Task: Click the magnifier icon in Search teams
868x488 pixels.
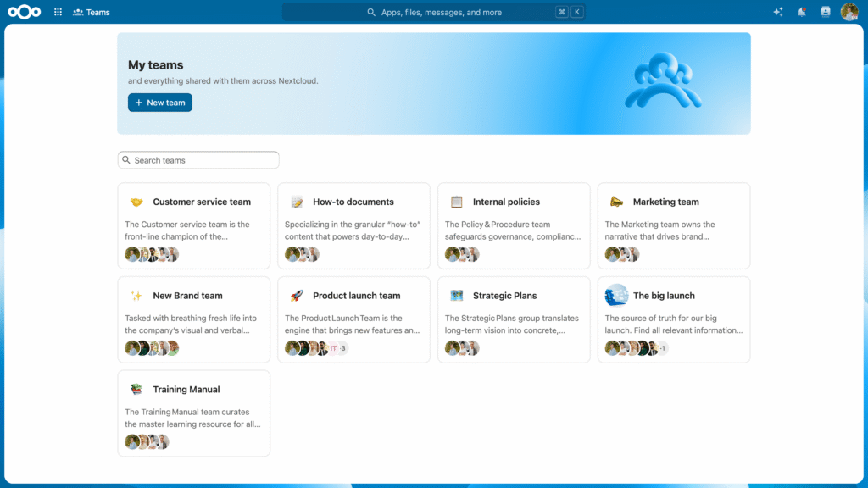Action: 126,160
